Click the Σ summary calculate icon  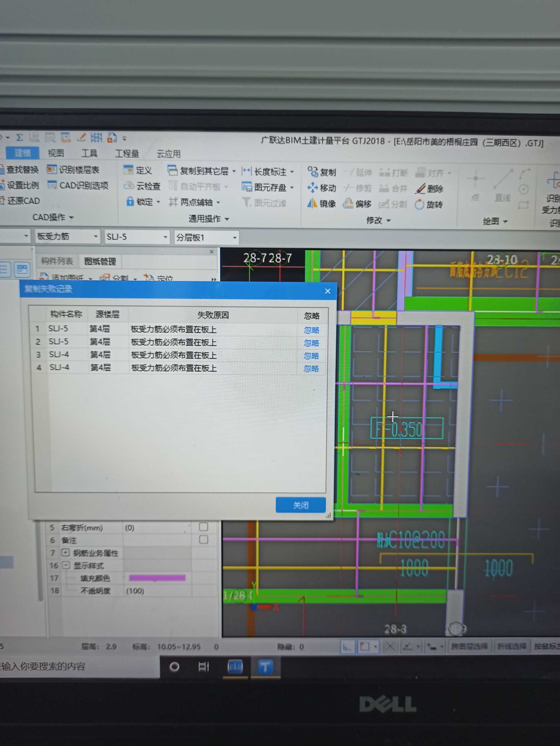pos(20,137)
